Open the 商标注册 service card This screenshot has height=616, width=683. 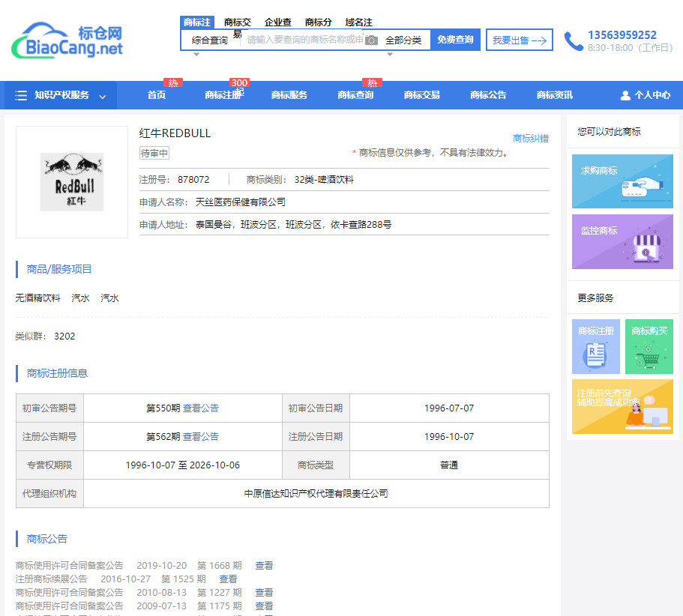pyautogui.click(x=596, y=346)
